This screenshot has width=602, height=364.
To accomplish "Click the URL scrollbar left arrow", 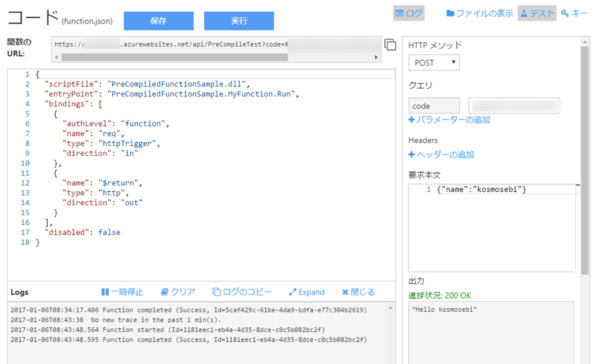I will tap(57, 57).
